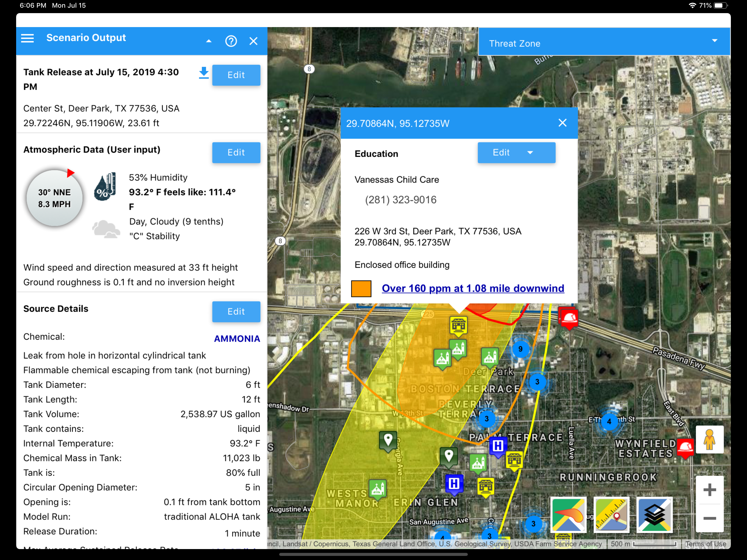Image resolution: width=747 pixels, height=560 pixels.
Task: Select the red fire station marker near Pasadena Fwy
Action: [x=569, y=319]
